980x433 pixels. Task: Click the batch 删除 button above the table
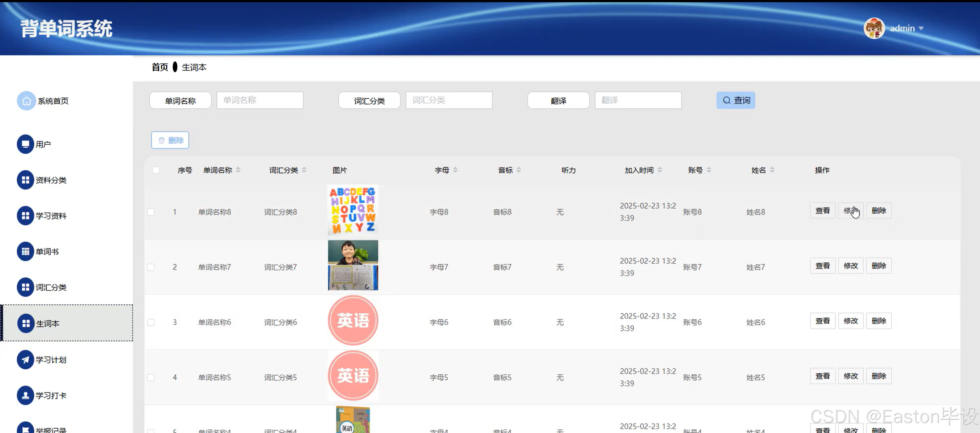click(170, 140)
